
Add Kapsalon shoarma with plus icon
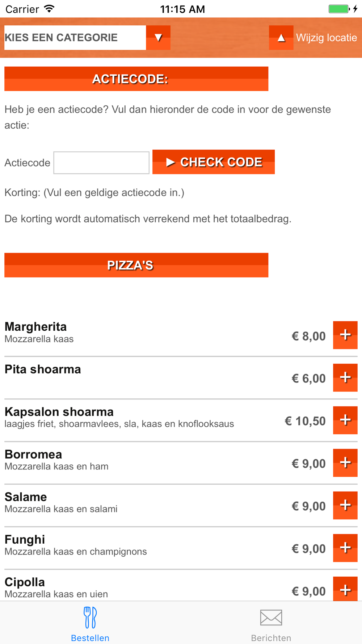[x=345, y=420]
